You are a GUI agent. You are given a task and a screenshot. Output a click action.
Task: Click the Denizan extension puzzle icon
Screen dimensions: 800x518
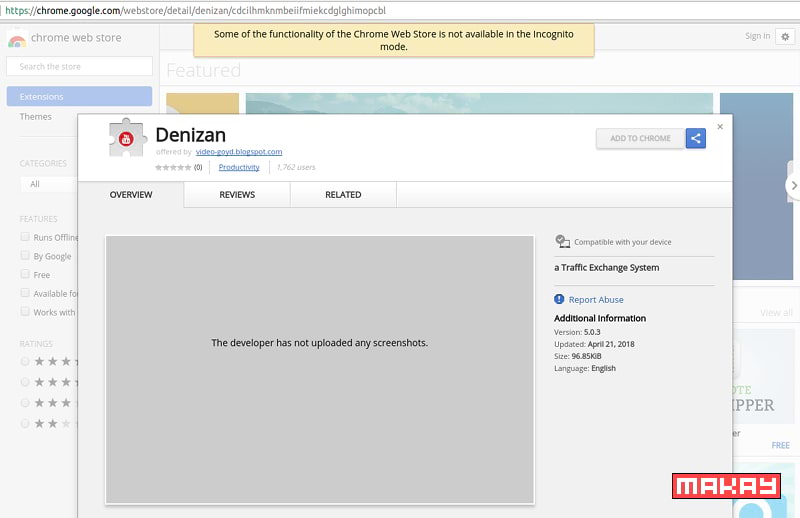point(128,137)
